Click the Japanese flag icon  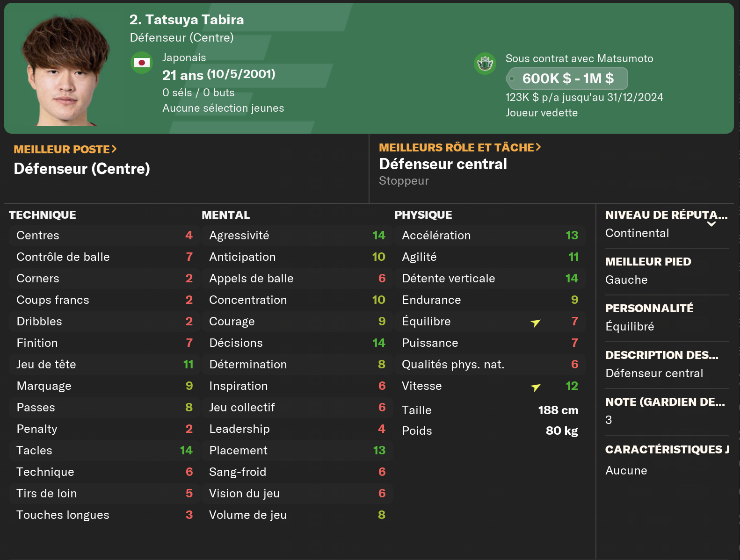click(141, 63)
